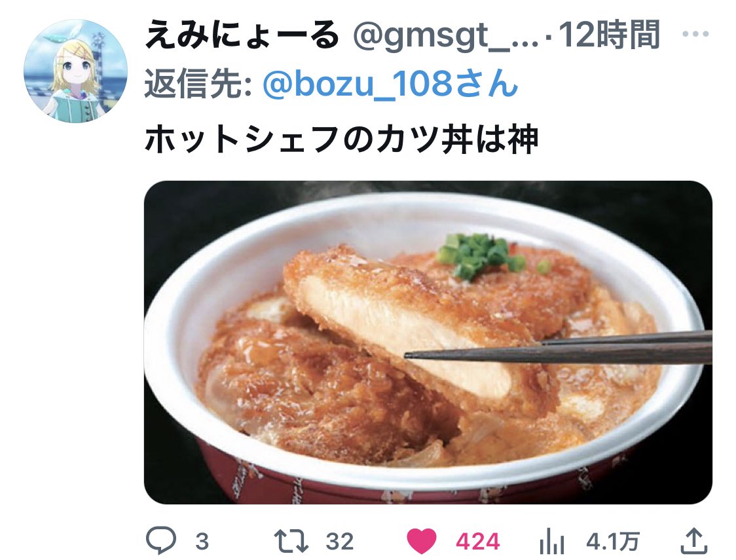The width and height of the screenshot is (736, 560).
Task: Unlike the tweet via the pink heart
Action: (421, 541)
